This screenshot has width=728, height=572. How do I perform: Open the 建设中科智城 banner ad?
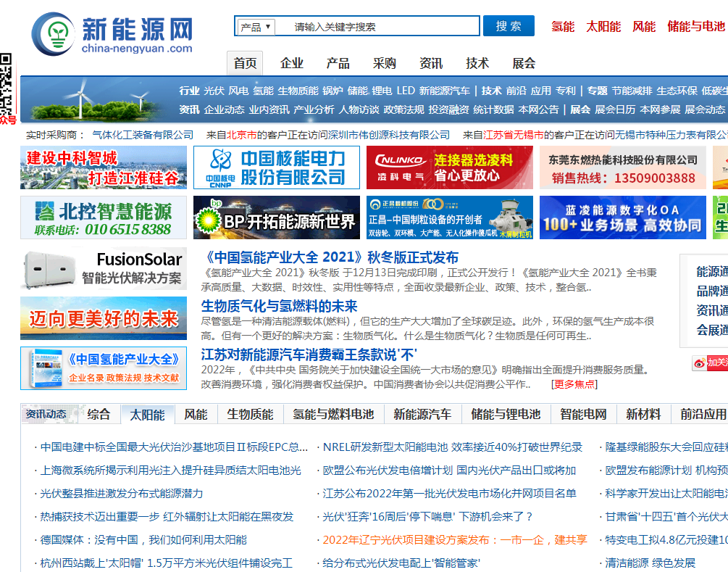coord(104,167)
